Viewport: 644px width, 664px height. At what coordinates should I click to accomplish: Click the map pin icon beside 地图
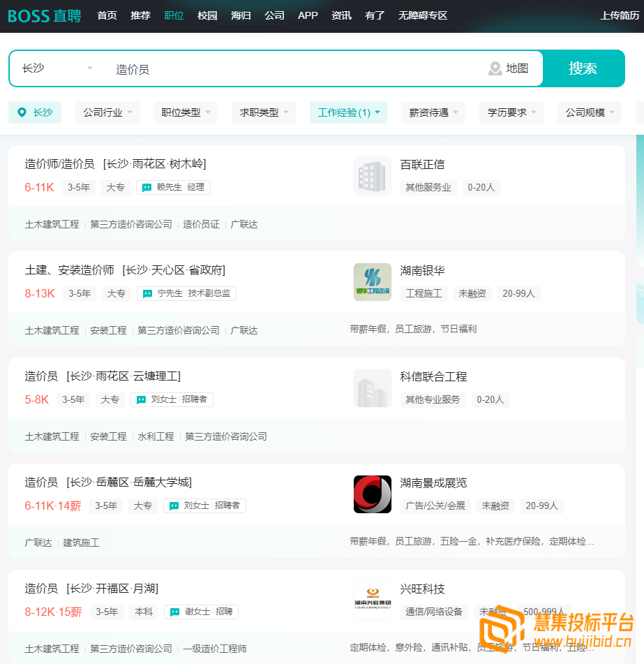point(495,68)
